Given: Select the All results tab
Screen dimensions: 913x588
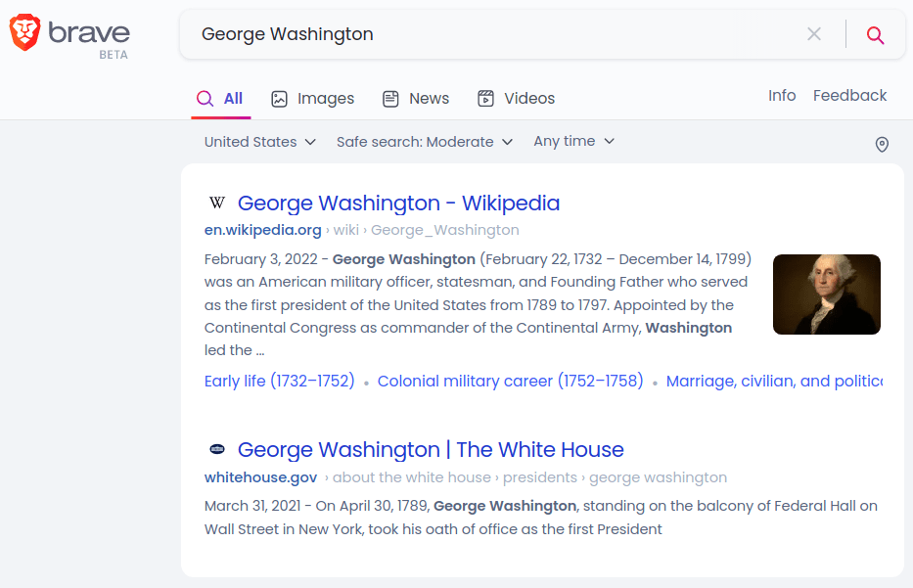Looking at the screenshot, I should coord(220,99).
